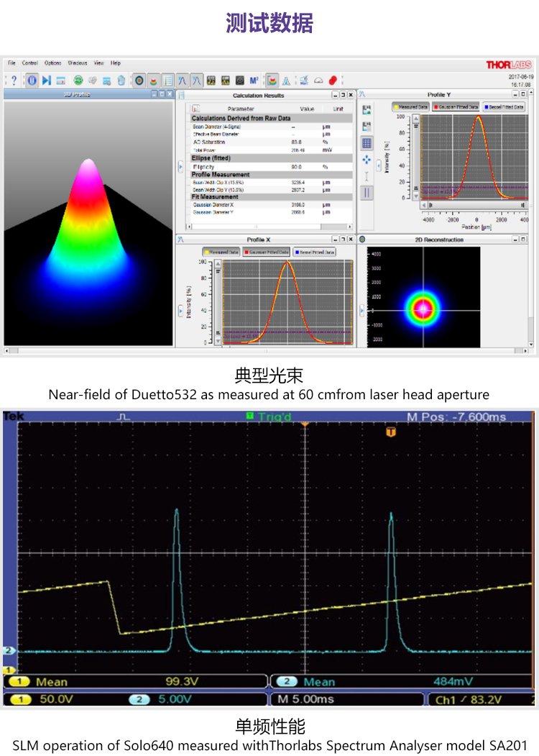Image resolution: width=539 pixels, height=756 pixels.
Task: Toggle the Profile X curve icon
Action: point(182,81)
